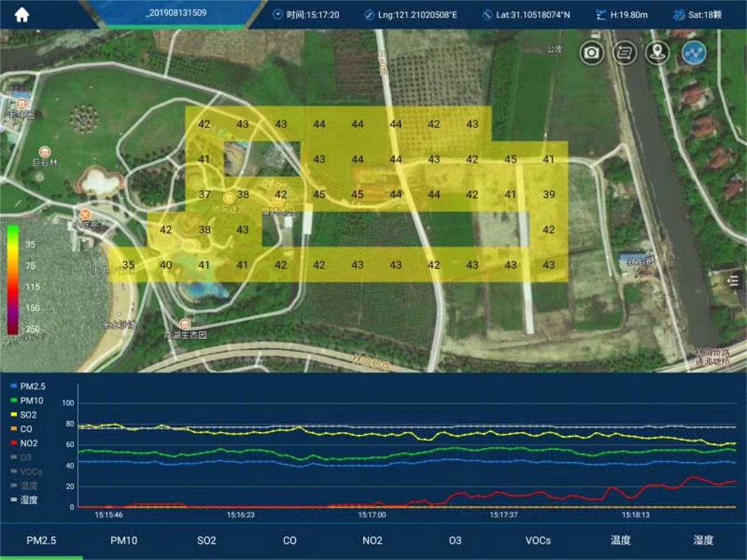
Task: Click the 115 value on color scale
Action: coord(32,287)
